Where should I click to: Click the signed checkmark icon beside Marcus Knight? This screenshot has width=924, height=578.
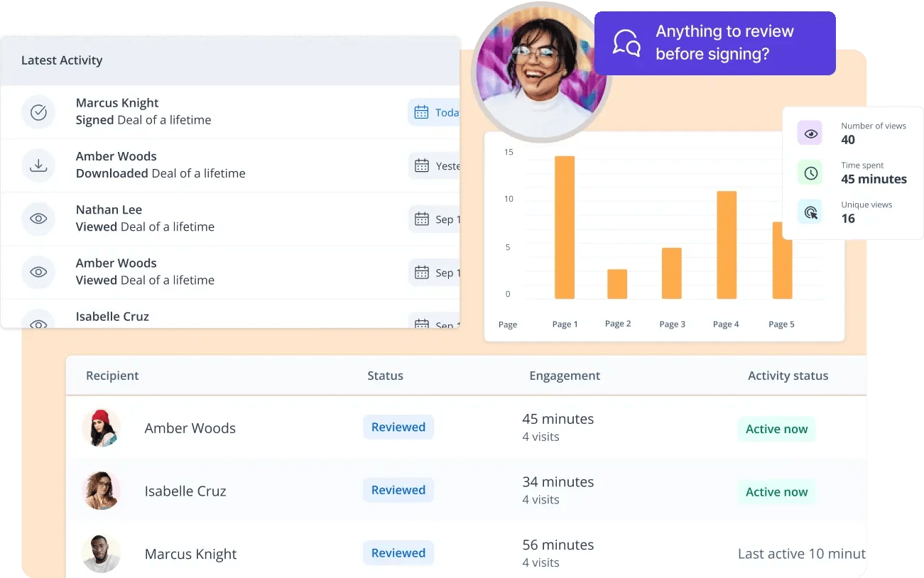click(38, 111)
